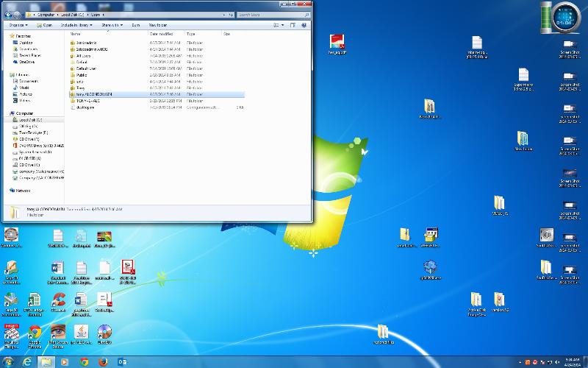Select the disc shortcut icon bottom row
This screenshot has height=368, width=588.
click(x=104, y=334)
